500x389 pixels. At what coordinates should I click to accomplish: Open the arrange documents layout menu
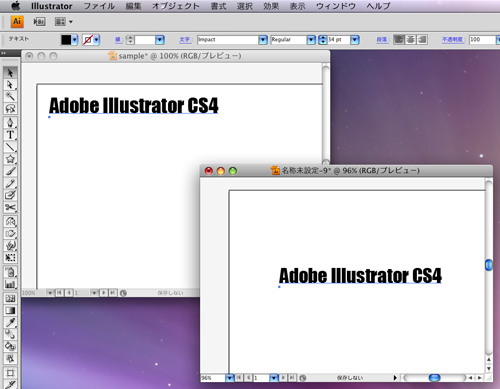click(63, 22)
